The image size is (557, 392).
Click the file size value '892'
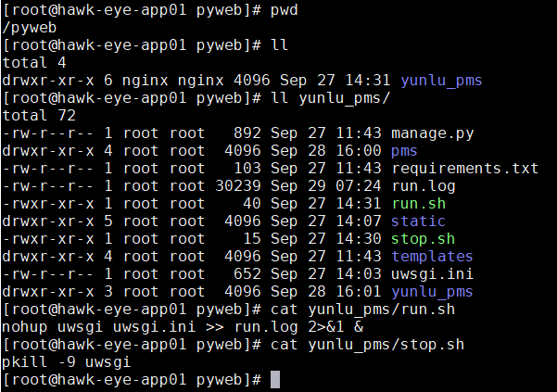(x=247, y=133)
